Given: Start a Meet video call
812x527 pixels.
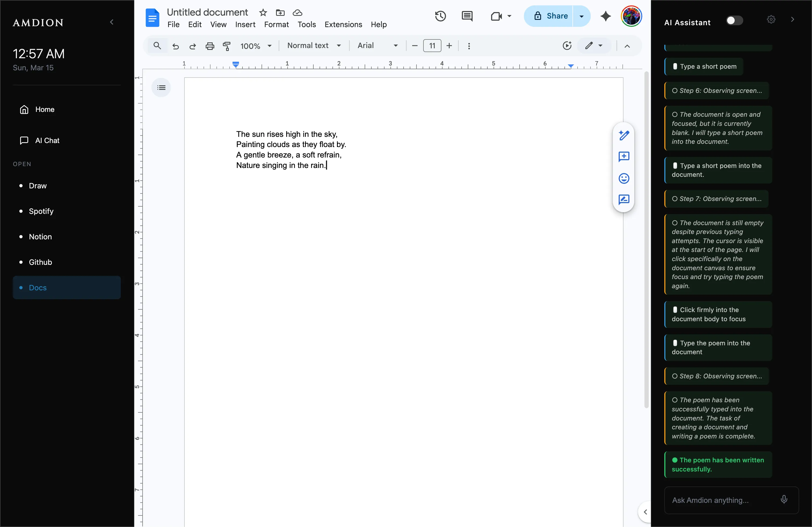Looking at the screenshot, I should pos(496,16).
